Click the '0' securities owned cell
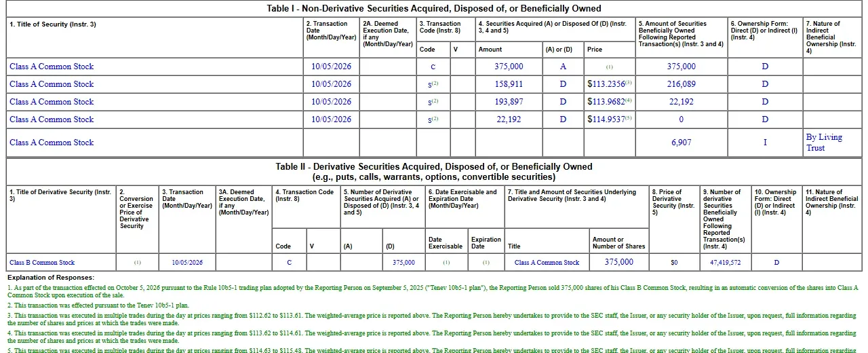This screenshot has height=353, width=868. [x=682, y=119]
